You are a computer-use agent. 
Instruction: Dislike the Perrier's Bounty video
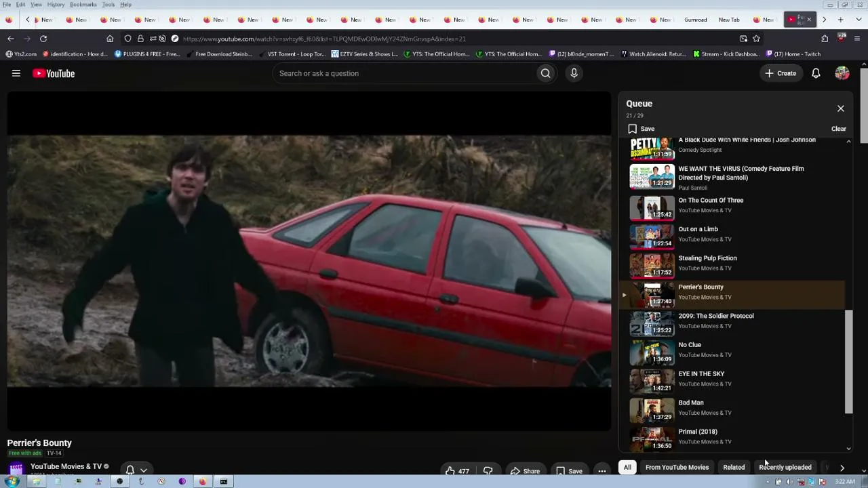tap(488, 471)
